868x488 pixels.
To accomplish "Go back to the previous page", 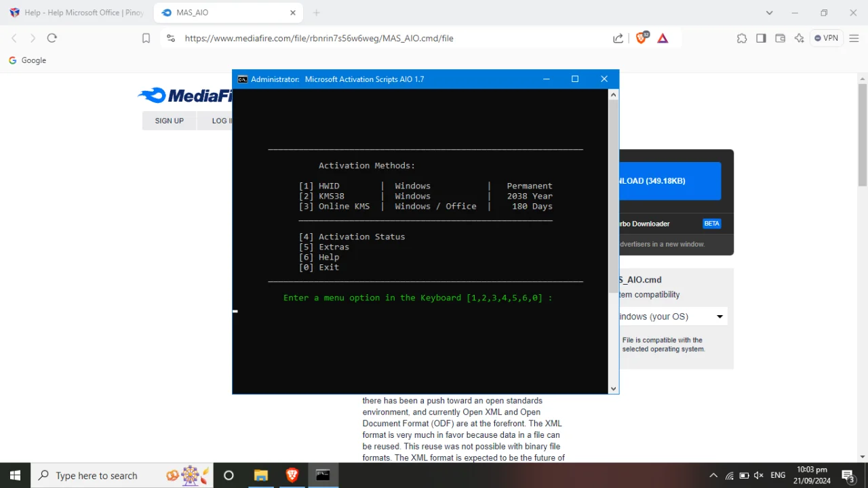I will [x=14, y=38].
